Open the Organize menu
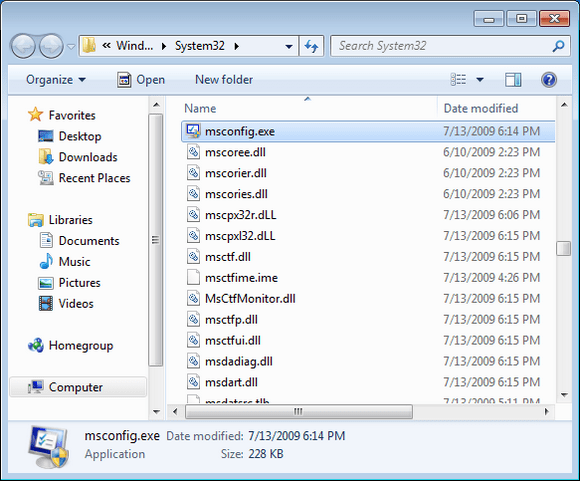The height and width of the screenshot is (481, 580). point(56,80)
